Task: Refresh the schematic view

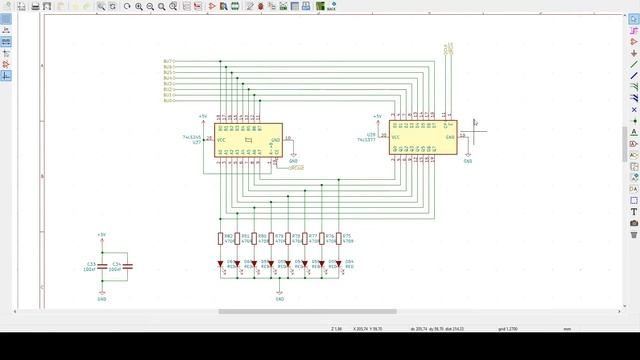Action: pyautogui.click(x=127, y=6)
